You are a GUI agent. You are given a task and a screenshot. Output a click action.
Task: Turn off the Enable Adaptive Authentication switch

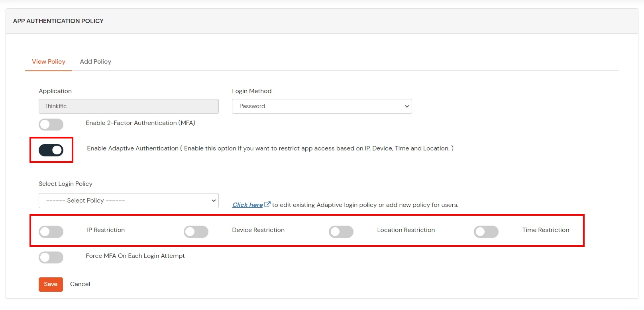[x=51, y=150]
